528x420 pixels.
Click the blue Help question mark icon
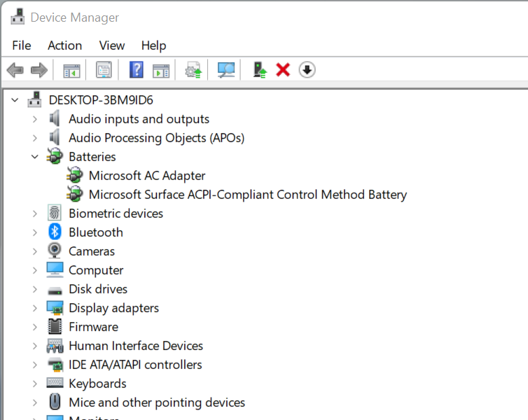pyautogui.click(x=137, y=70)
